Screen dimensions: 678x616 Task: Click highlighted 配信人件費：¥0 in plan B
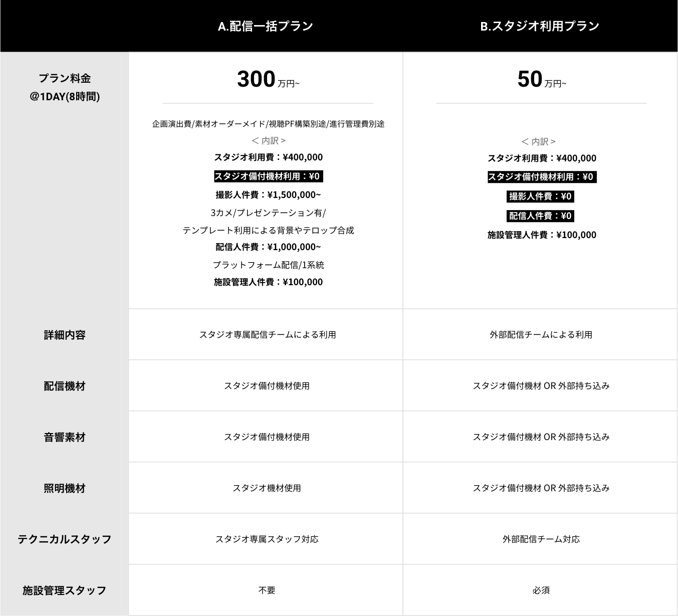541,216
